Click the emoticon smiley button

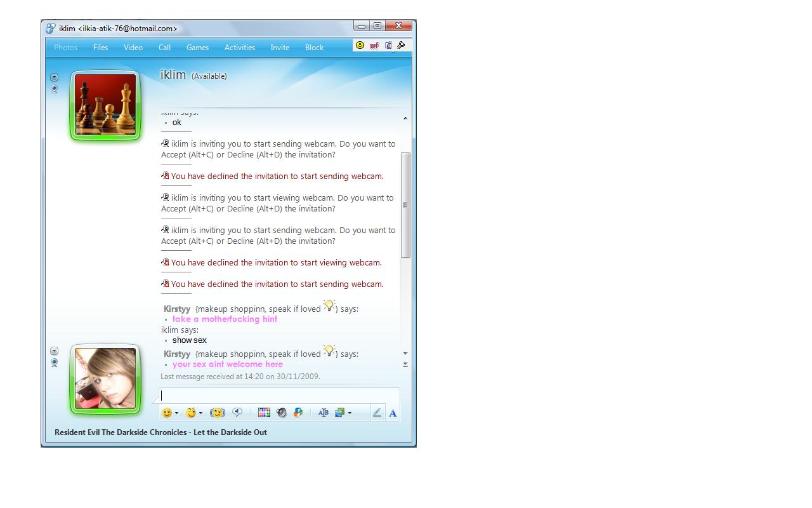click(x=167, y=413)
